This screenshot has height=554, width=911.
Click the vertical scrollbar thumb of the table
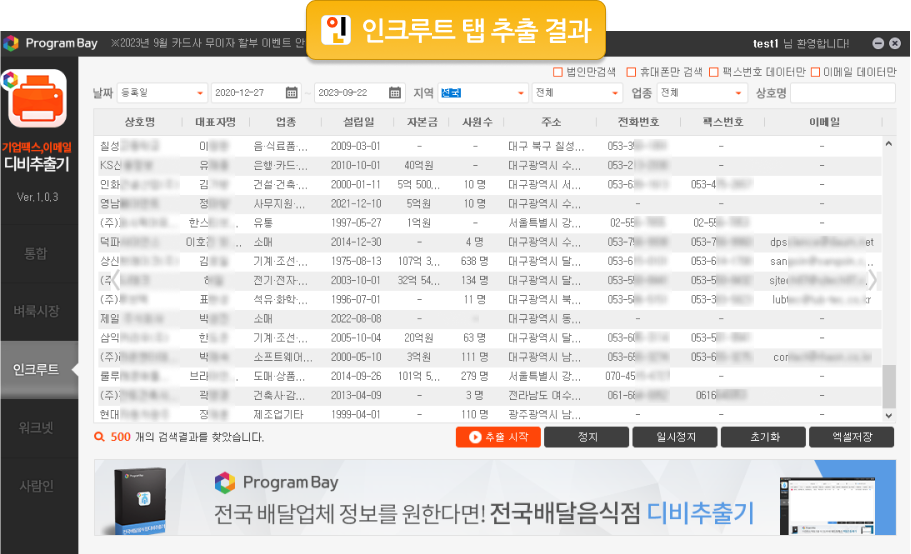pyautogui.click(x=888, y=387)
